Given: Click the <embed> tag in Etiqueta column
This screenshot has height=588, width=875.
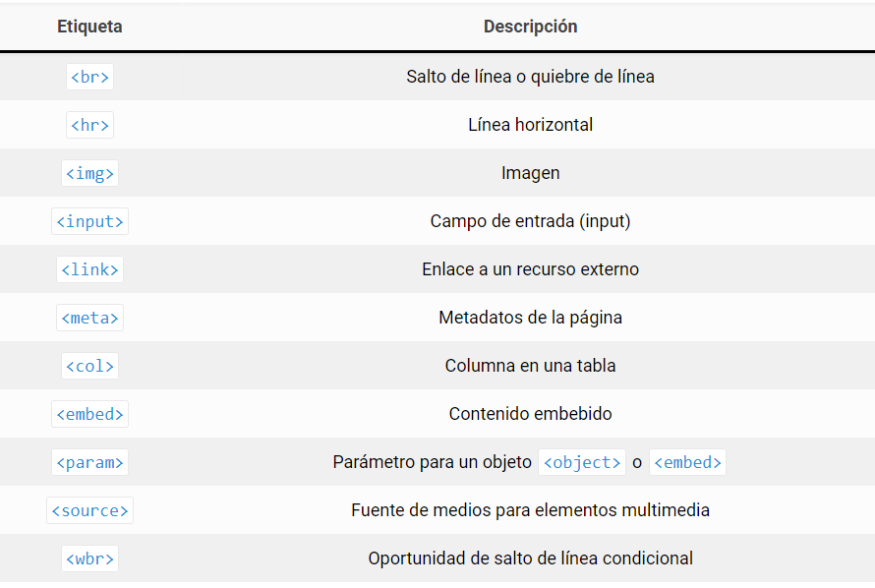Looking at the screenshot, I should point(89,414).
